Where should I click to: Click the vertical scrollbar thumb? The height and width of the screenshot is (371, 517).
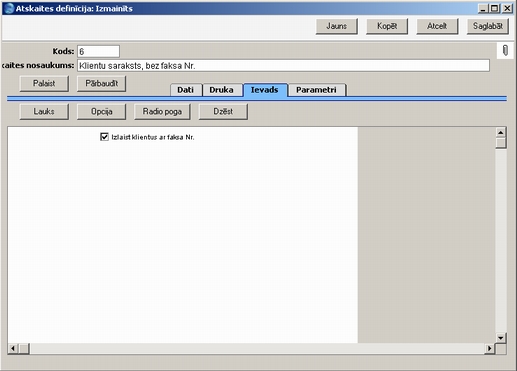pyautogui.click(x=501, y=143)
